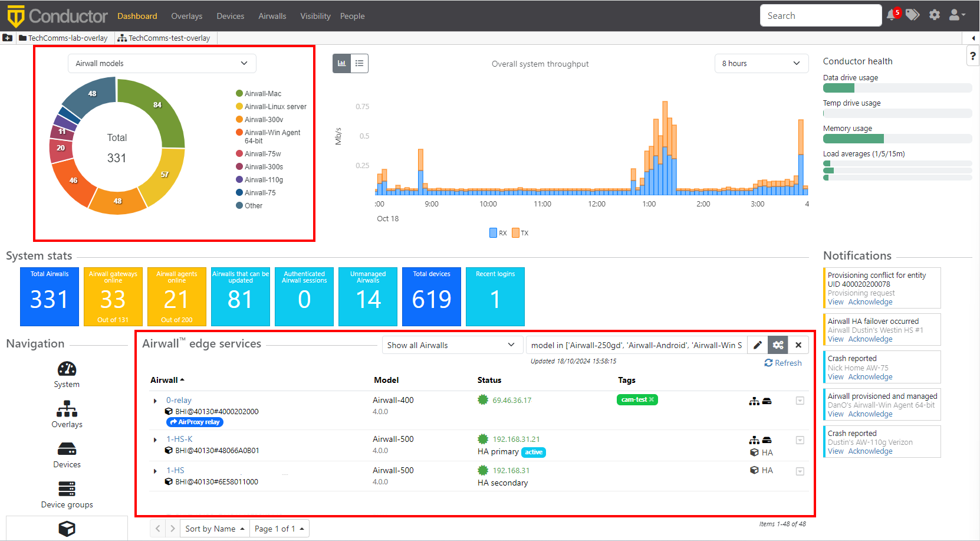This screenshot has height=541, width=980.
Task: Click network icon on 0-relay row
Action: [x=754, y=401]
